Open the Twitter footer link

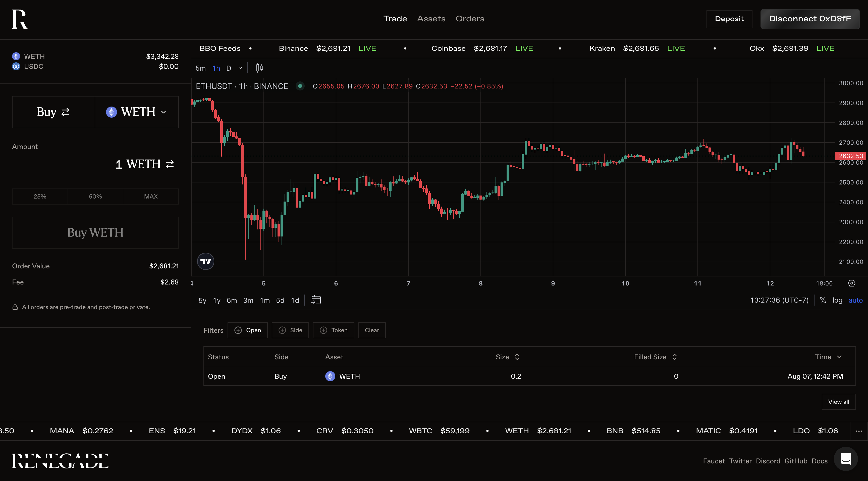click(740, 461)
